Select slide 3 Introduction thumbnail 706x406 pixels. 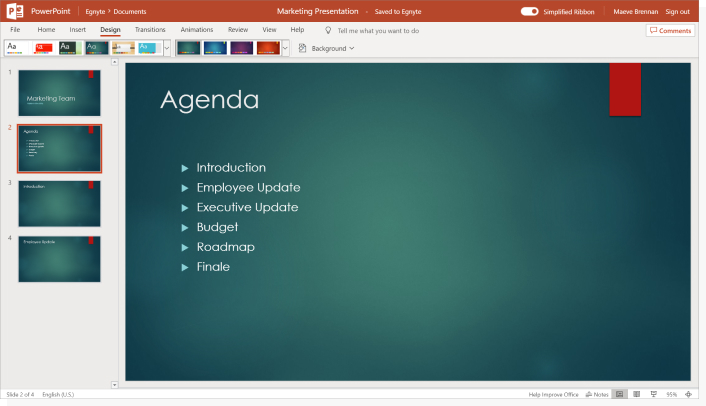[59, 203]
